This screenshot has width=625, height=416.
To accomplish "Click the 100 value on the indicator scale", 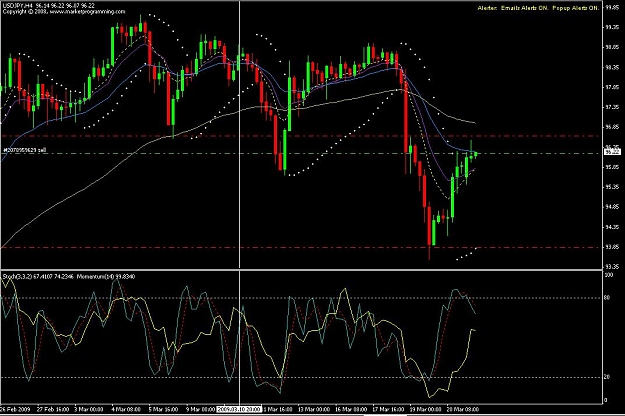I will click(609, 275).
